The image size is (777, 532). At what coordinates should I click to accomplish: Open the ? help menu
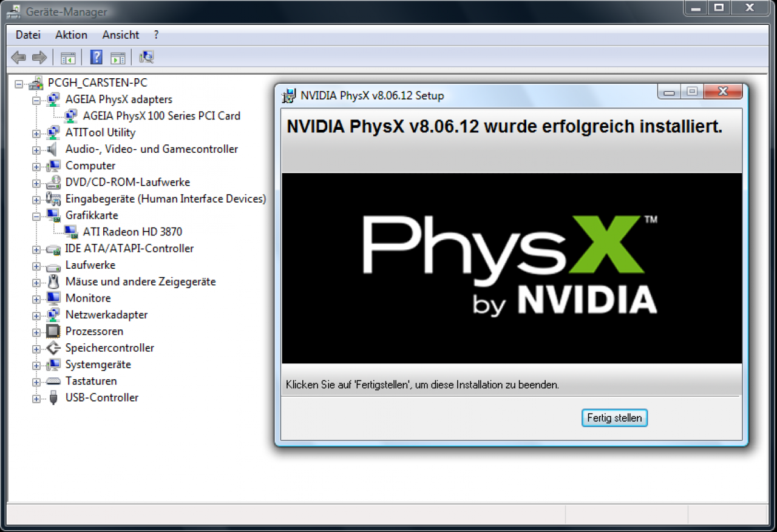pyautogui.click(x=156, y=35)
